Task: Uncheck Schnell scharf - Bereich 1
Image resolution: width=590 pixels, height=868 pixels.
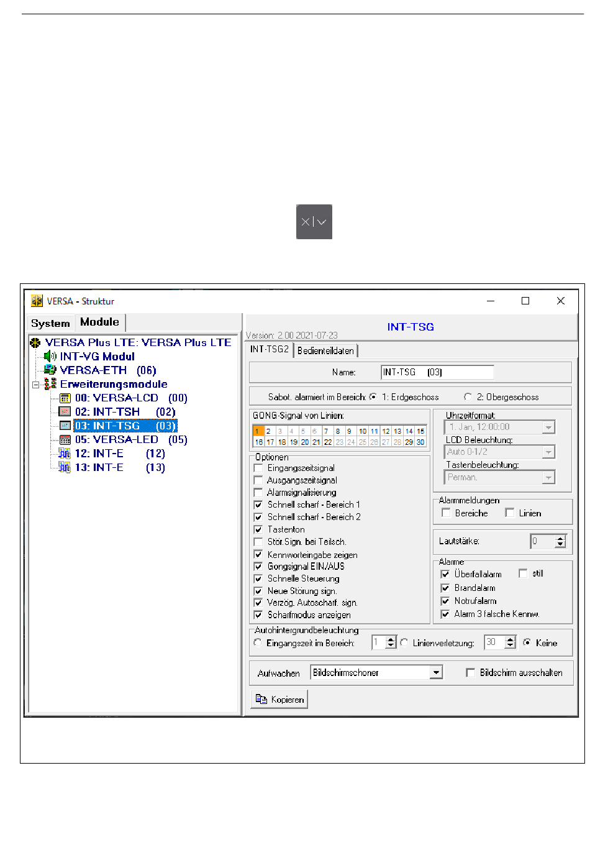Action: 258,505
